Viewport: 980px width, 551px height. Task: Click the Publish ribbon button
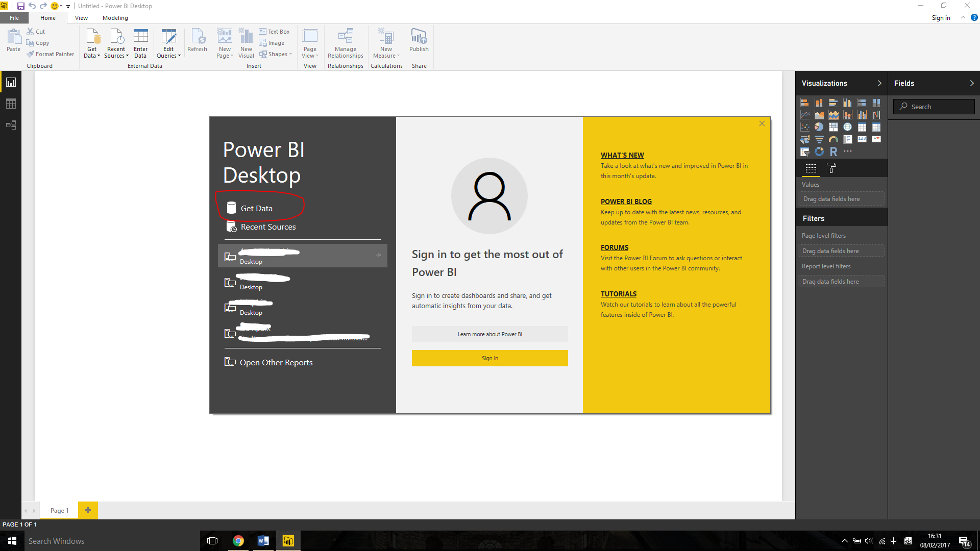tap(419, 40)
